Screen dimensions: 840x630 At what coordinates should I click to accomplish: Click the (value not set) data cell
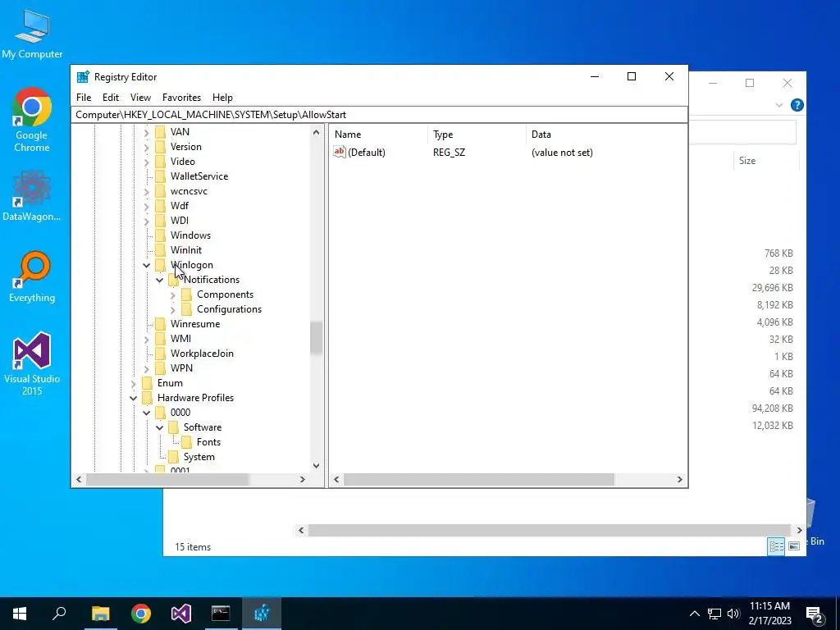click(x=562, y=153)
